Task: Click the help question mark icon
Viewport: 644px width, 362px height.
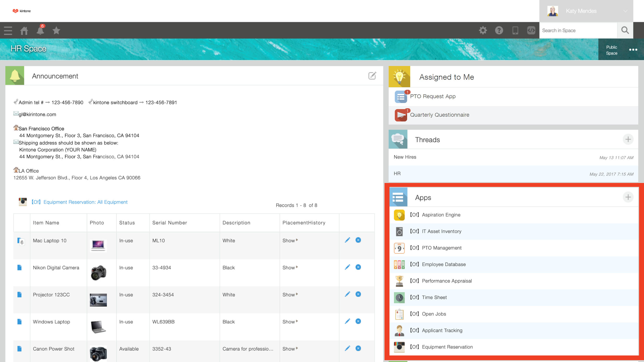Action: pos(499,30)
